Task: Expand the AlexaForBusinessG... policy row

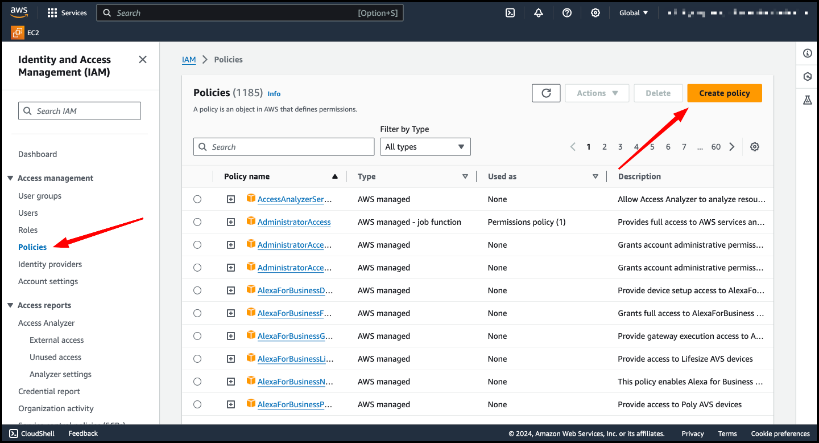Action: coord(231,336)
